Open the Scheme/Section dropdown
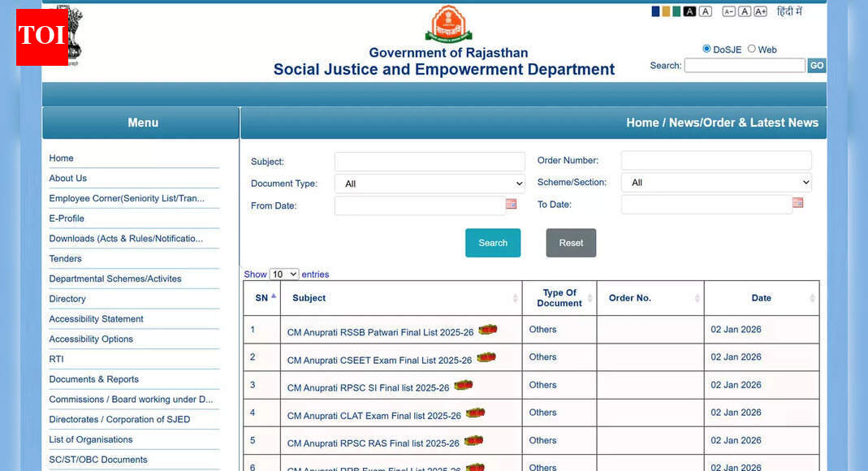Screen dimensions: 868x471 715,182
